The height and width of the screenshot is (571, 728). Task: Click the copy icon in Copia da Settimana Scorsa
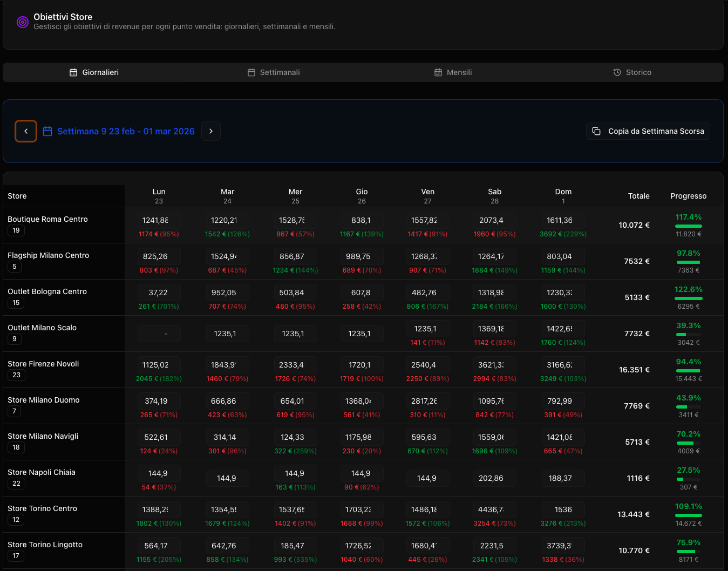point(596,131)
